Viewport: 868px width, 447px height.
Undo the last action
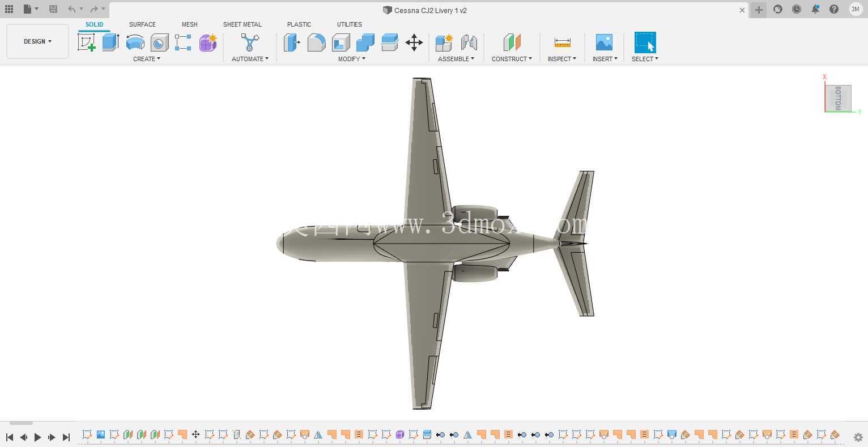tap(71, 9)
